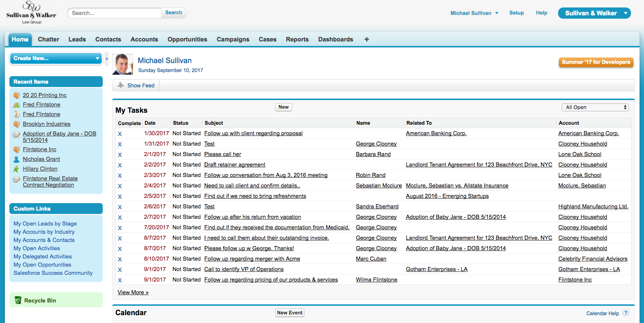The width and height of the screenshot is (644, 323).
Task: Click Michael Sullivan name heading
Action: pos(165,60)
